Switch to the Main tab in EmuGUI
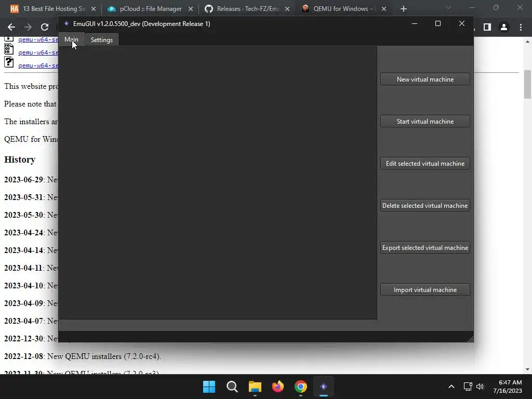This screenshot has width=532, height=399. (x=71, y=39)
